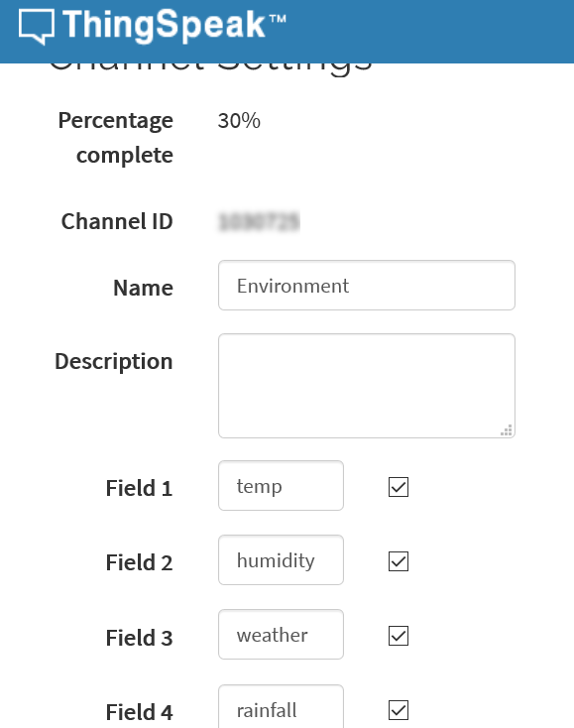
Task: Open ThingSpeak home via the brand text
Action: [174, 25]
